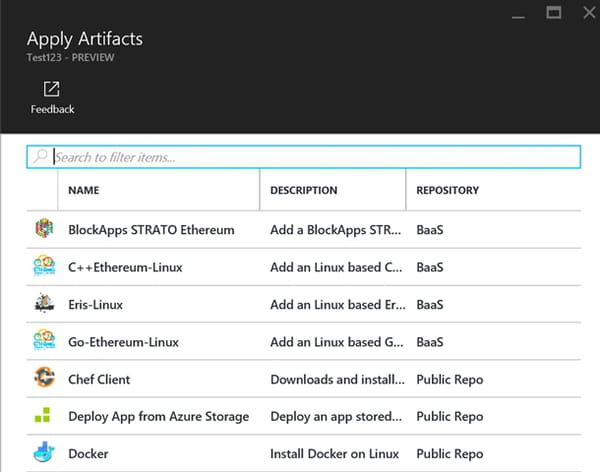Screen dimensions: 600x472
Task: Select the Deploy App from Azure Storage name
Action: (158, 416)
